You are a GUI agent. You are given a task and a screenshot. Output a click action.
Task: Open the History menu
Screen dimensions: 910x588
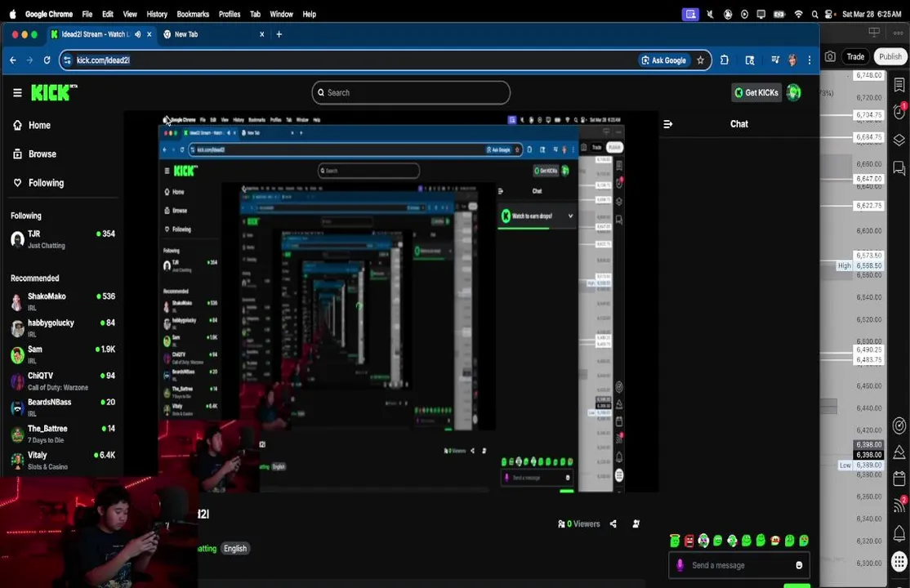coord(157,14)
